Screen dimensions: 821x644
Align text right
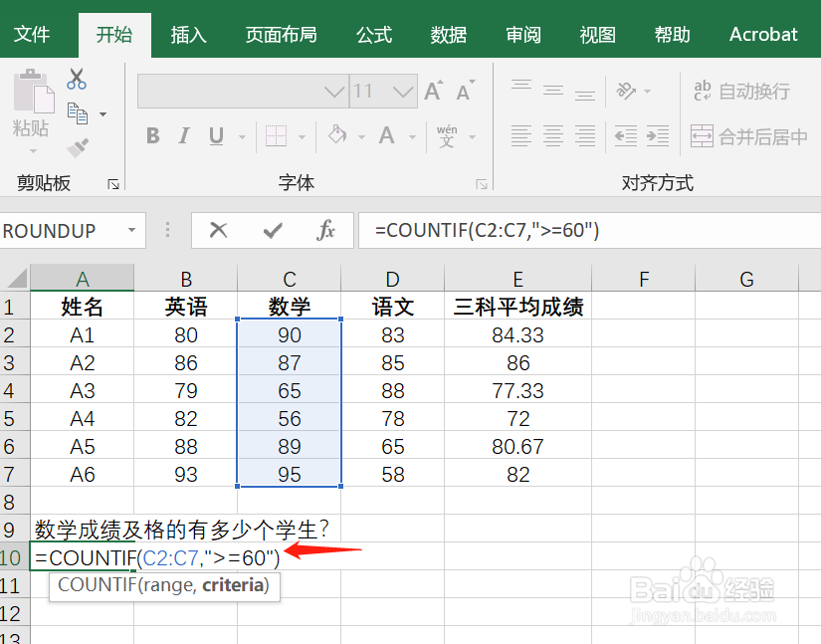[x=585, y=136]
